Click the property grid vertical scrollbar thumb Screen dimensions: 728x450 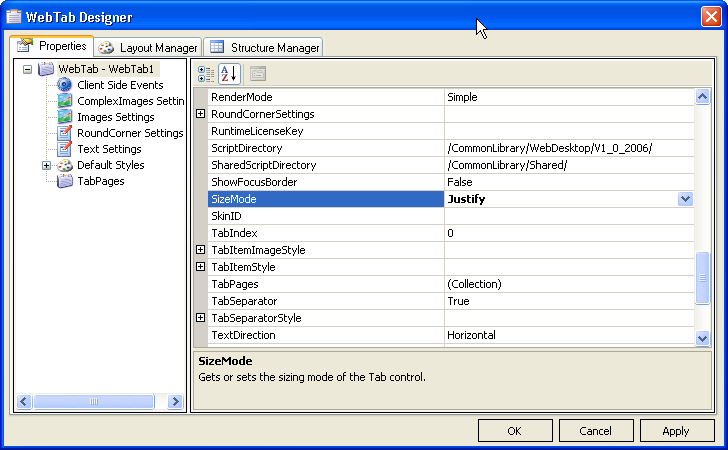(703, 276)
